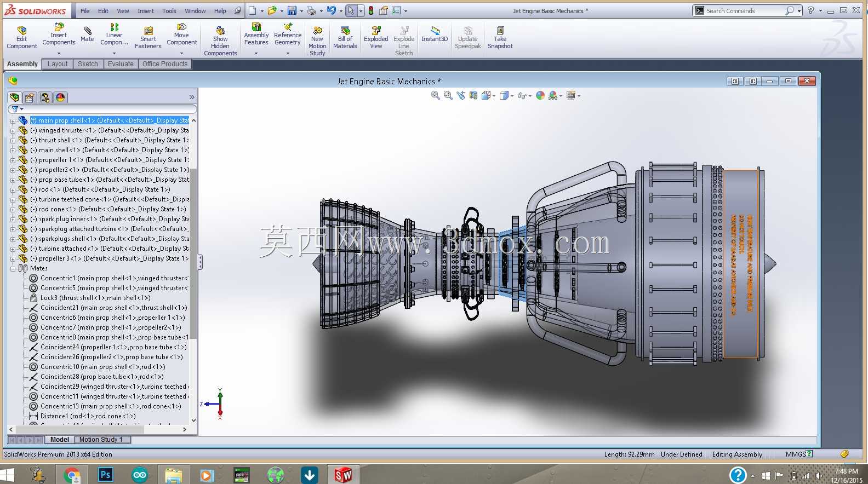The height and width of the screenshot is (484, 868).
Task: Click the Edit Appearance sphere icon
Action: coord(540,95)
